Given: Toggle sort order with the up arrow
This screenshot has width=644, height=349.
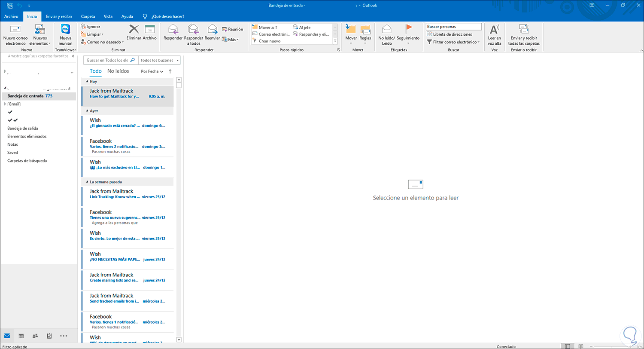Looking at the screenshot, I should point(170,71).
